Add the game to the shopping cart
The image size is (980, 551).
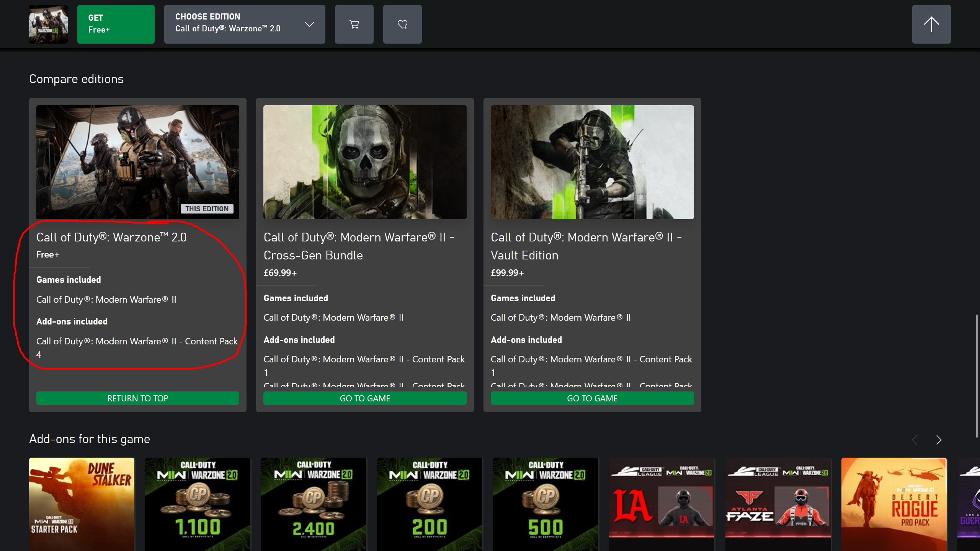(x=354, y=24)
